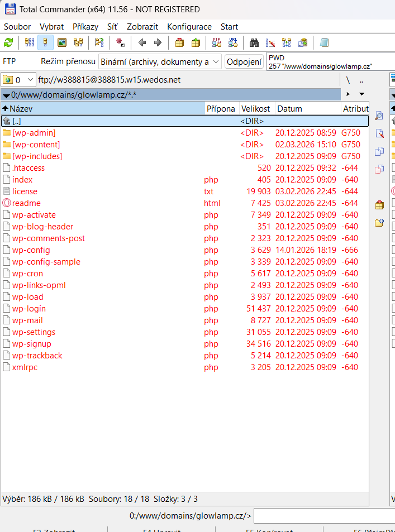This screenshot has height=532, width=395.
Task: Open the transfer mode Binární dropdown
Action: 160,61
